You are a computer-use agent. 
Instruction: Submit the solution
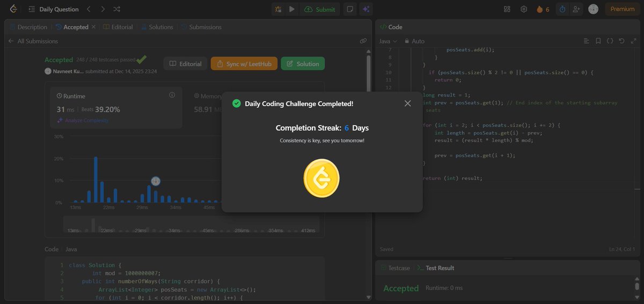[x=319, y=9]
